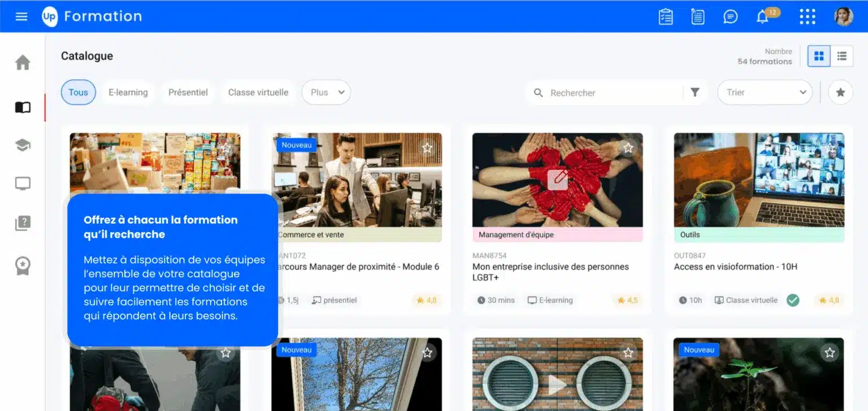Viewport: 868px width, 411px height.
Task: Expand the Plus filter dropdown
Action: click(326, 93)
